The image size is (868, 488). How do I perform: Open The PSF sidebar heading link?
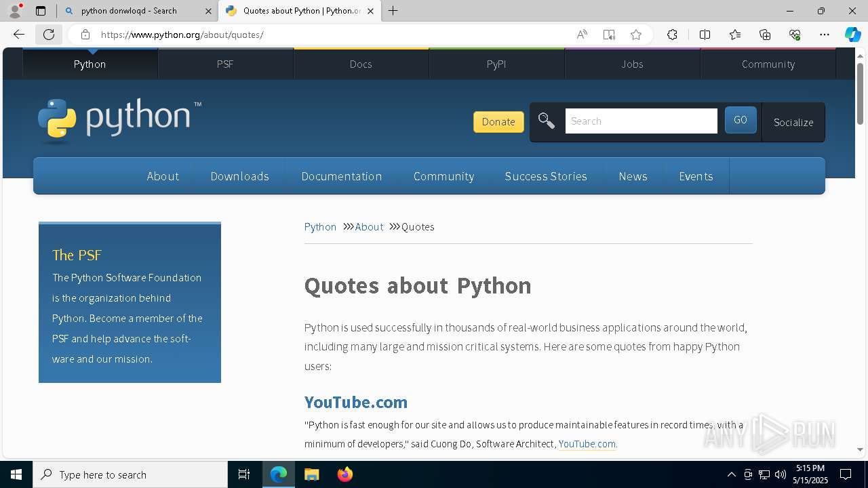click(x=77, y=255)
